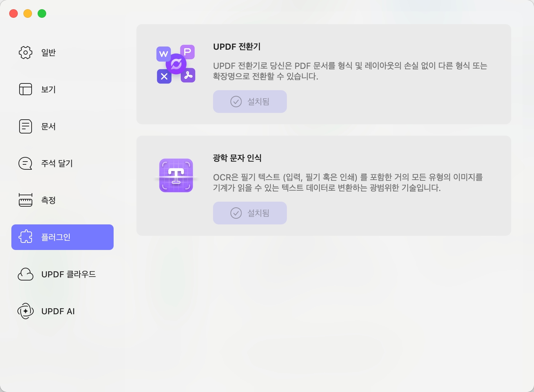This screenshot has width=534, height=392.
Task: Open the UPDF 클라우드 tab label
Action: point(69,274)
